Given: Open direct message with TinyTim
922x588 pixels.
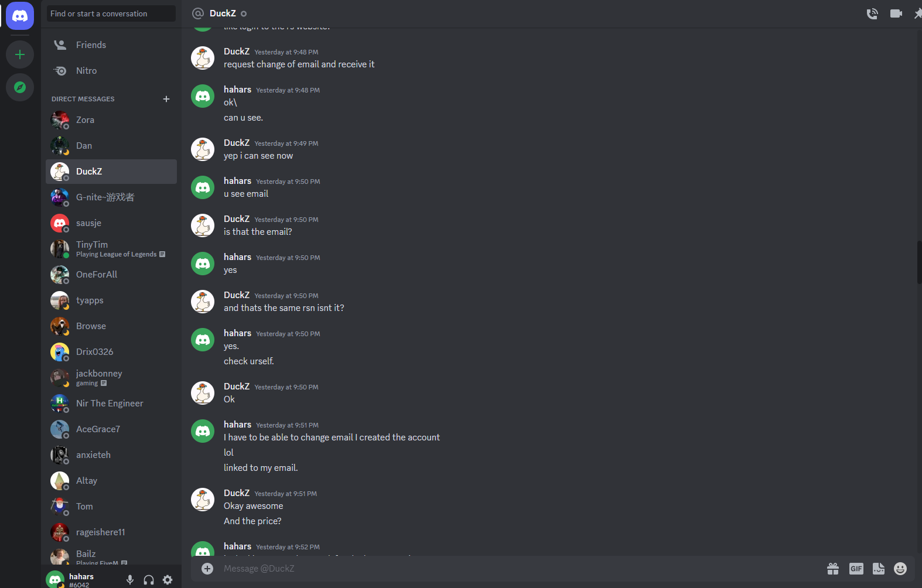Looking at the screenshot, I should point(111,249).
